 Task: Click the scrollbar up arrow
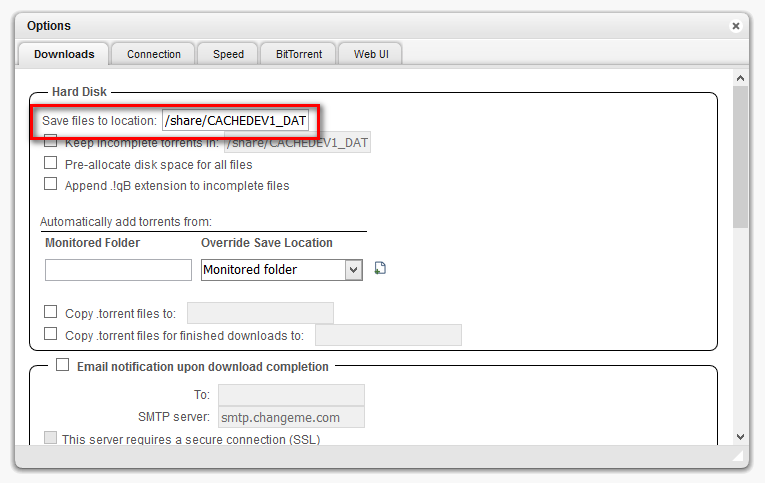click(740, 78)
